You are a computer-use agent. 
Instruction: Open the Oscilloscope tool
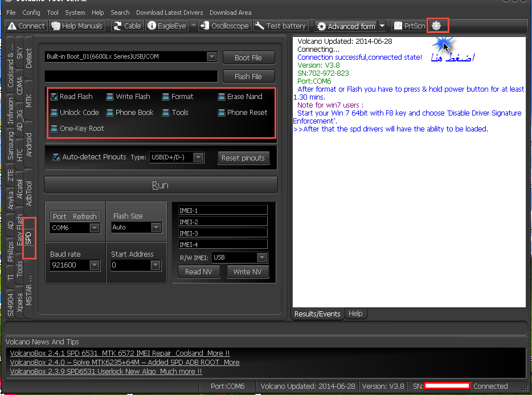pos(225,26)
